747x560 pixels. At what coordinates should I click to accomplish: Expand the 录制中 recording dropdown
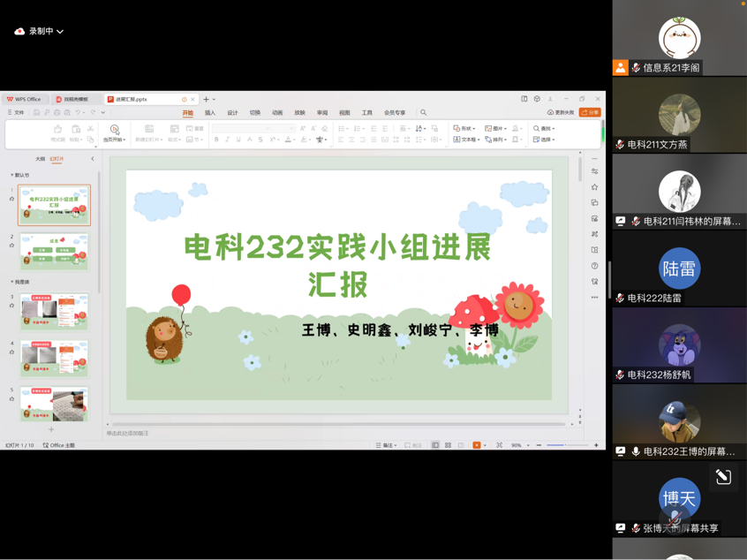[60, 32]
